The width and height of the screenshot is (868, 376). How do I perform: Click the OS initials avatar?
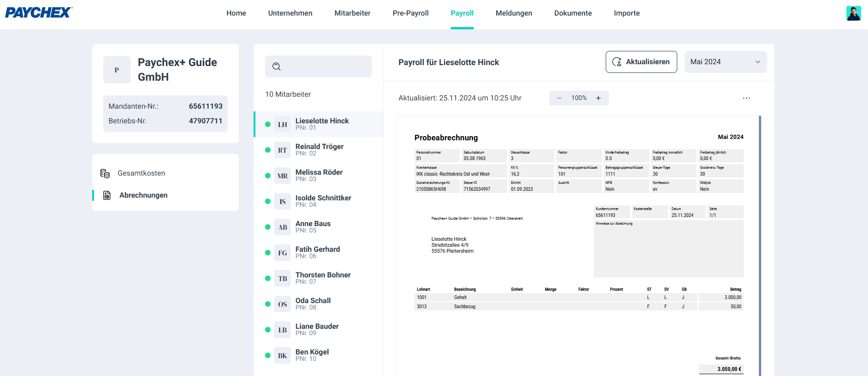tap(282, 304)
